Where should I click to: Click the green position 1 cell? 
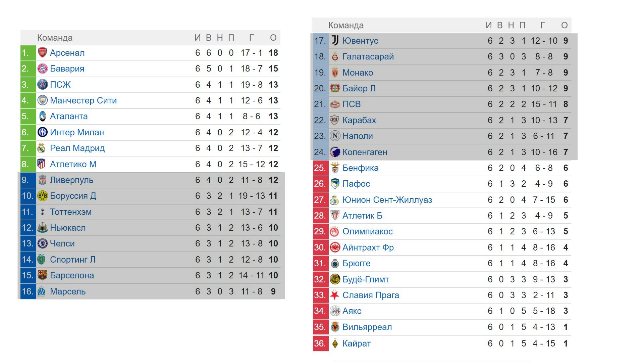click(x=28, y=53)
